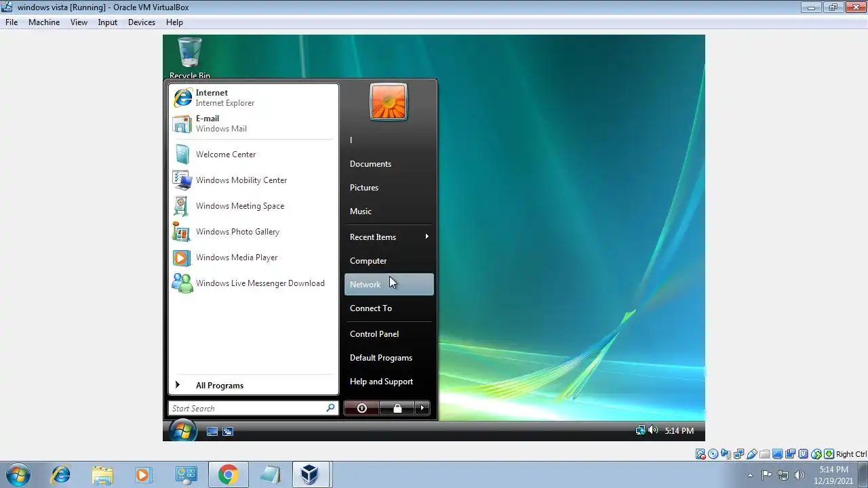This screenshot has width=868, height=488.
Task: Click host clock showing 12/19/2021
Action: (833, 475)
